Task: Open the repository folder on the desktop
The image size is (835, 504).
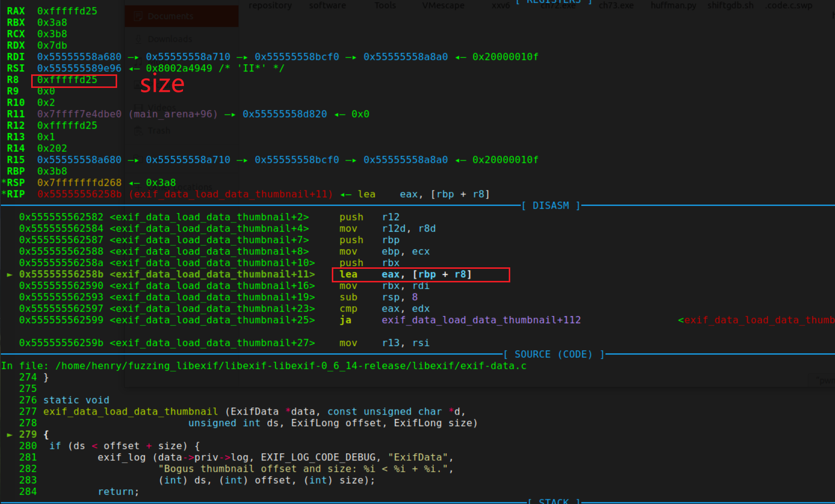Action: pos(270,6)
